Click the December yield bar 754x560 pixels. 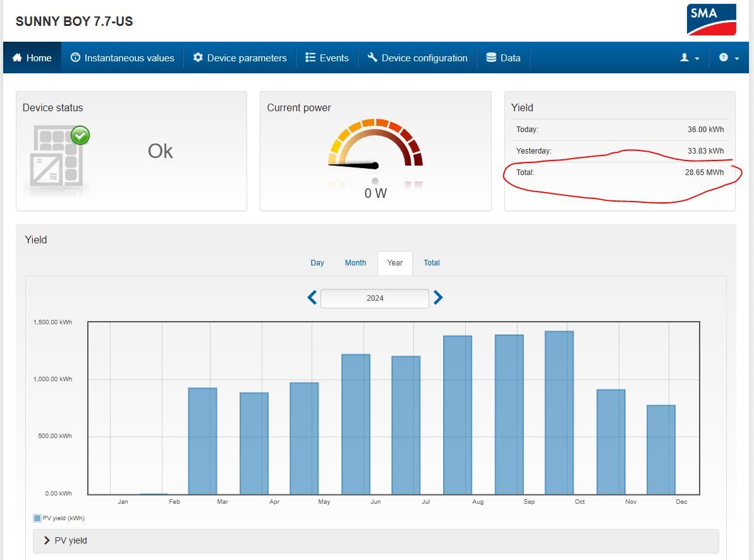pyautogui.click(x=661, y=449)
